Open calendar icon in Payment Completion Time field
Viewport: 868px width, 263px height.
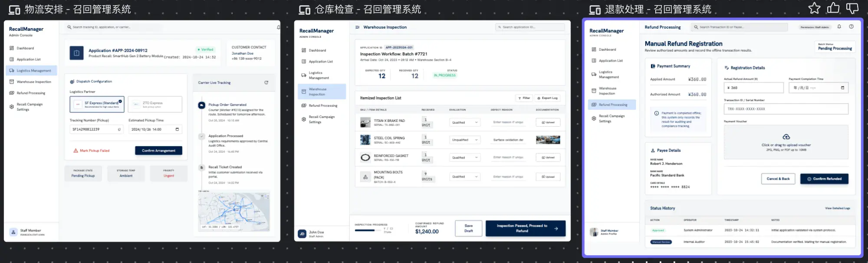tap(842, 88)
